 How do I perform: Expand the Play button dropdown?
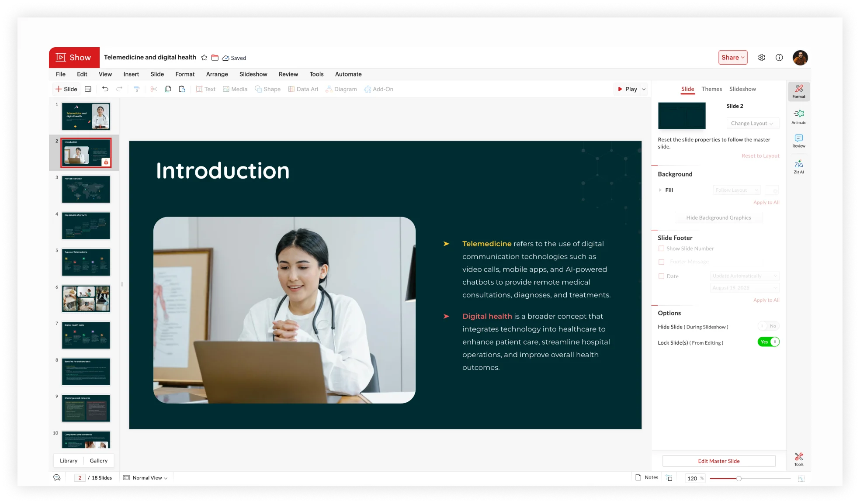[643, 89]
